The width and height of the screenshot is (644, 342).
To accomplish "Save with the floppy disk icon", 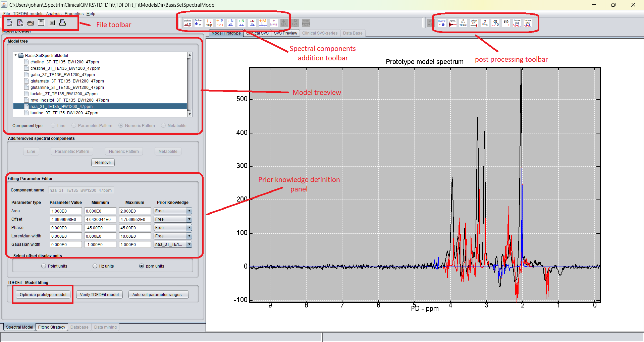I will (x=41, y=23).
